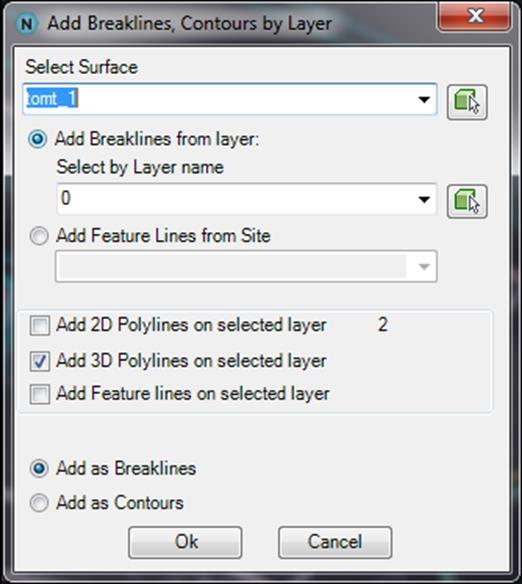Click the dialog title bar text
Image resolution: width=522 pixels, height=584 pixels.
[190, 24]
